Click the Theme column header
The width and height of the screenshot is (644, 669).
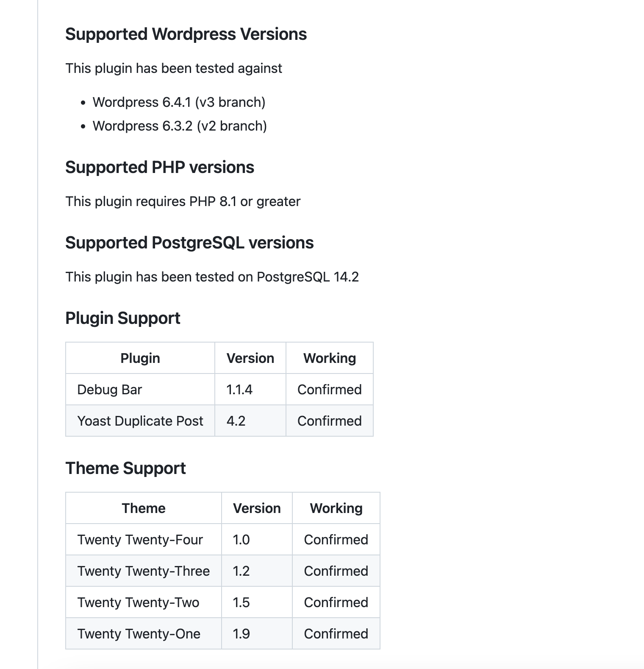tap(144, 508)
